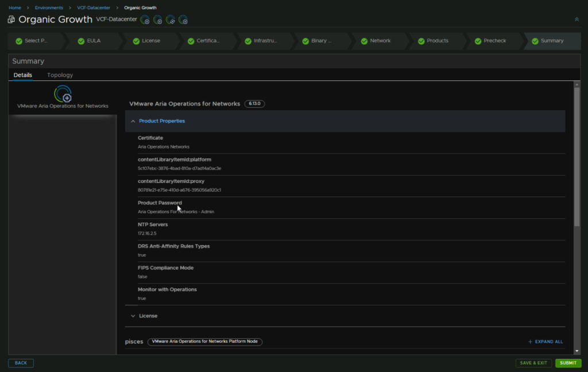Image resolution: width=588 pixels, height=372 pixels.
Task: Click the "Certificate" property label
Action: coord(150,138)
